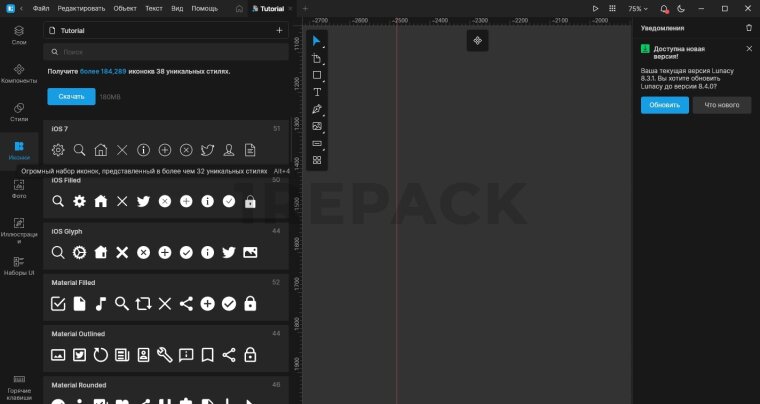Switch to the Tutorial document tab
760x404 pixels.
[x=274, y=8]
